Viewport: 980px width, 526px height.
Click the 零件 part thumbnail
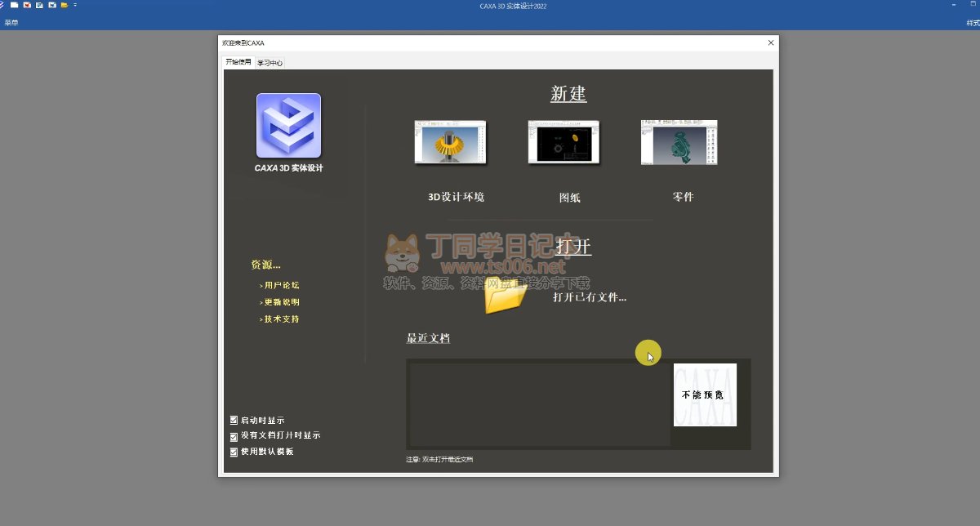tap(679, 142)
